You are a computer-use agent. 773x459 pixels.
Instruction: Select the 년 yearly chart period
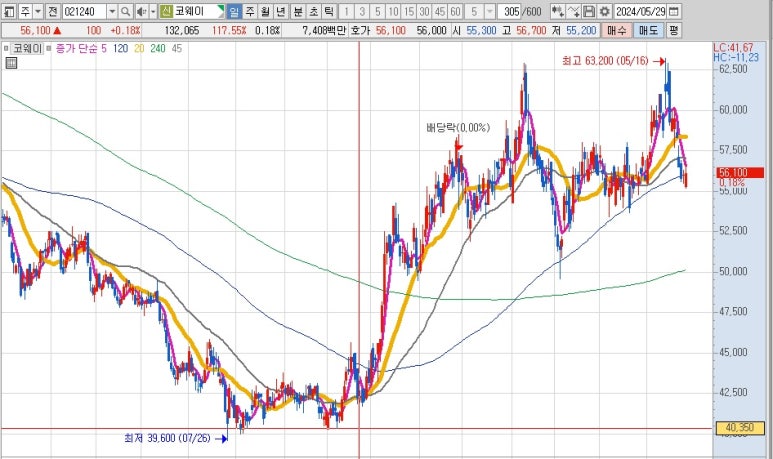pyautogui.click(x=281, y=11)
